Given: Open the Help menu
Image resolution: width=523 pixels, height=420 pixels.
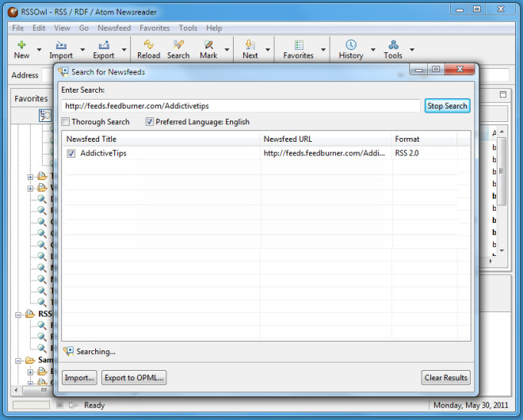Looking at the screenshot, I should pyautogui.click(x=214, y=28).
